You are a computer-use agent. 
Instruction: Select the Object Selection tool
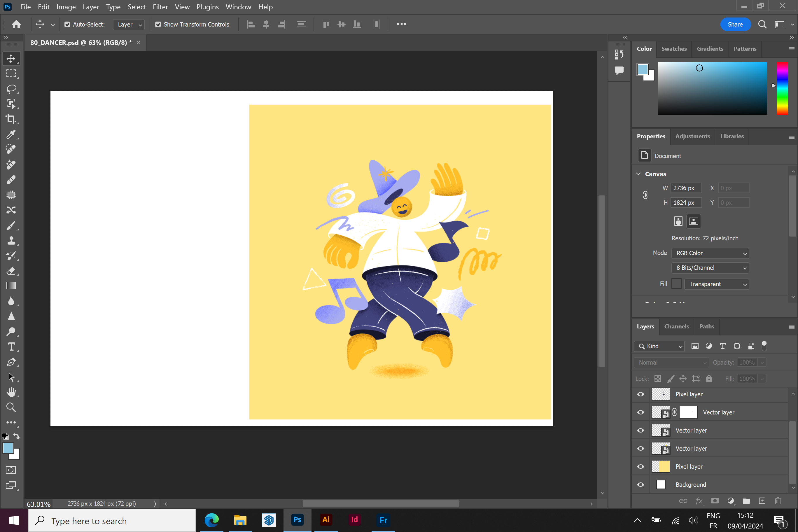pos(11,104)
